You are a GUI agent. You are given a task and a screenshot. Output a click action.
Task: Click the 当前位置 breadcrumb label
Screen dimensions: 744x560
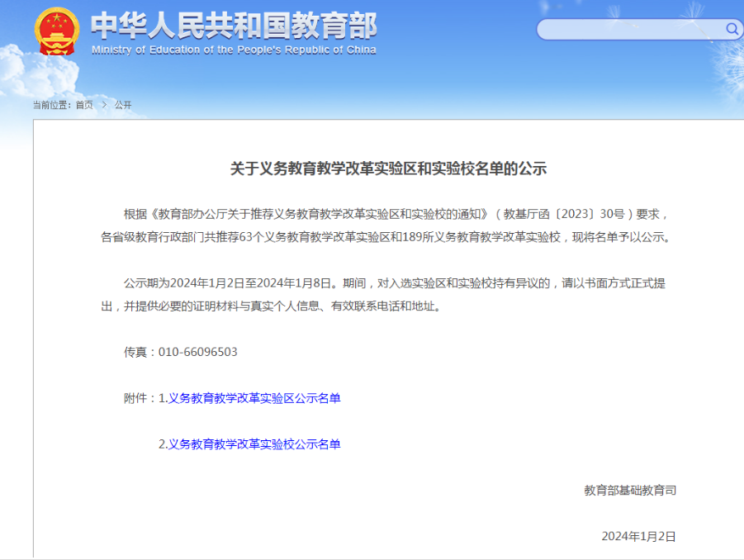52,105
